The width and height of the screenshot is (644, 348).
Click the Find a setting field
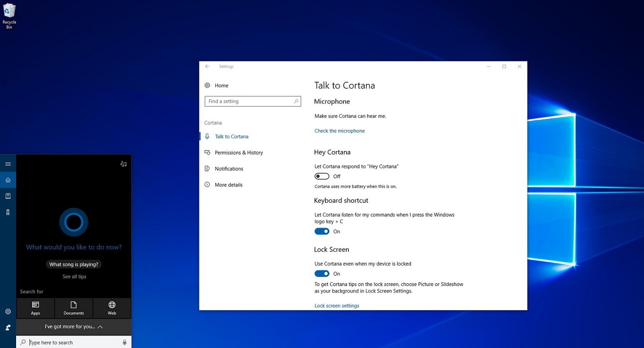(253, 101)
